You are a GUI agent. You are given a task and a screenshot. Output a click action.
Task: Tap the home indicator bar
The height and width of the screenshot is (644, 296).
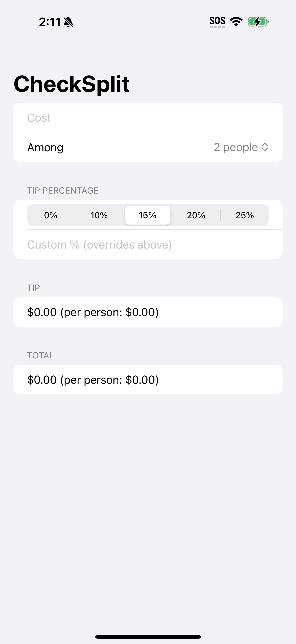(x=148, y=637)
